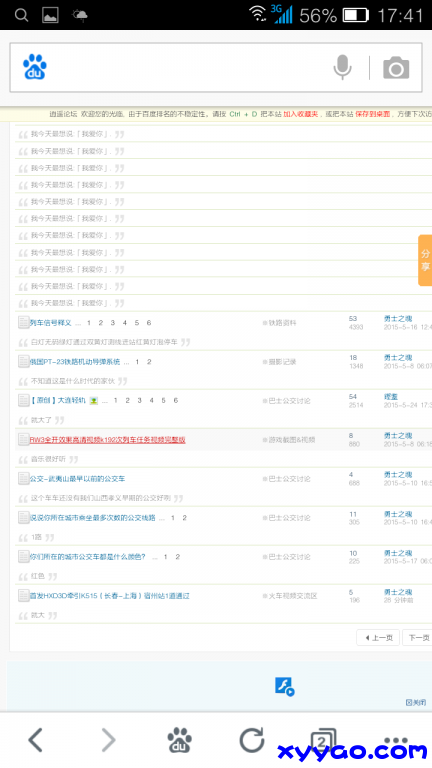Click reply count 54 in 大连轻轨 row
The image size is (432, 768).
pos(353,397)
